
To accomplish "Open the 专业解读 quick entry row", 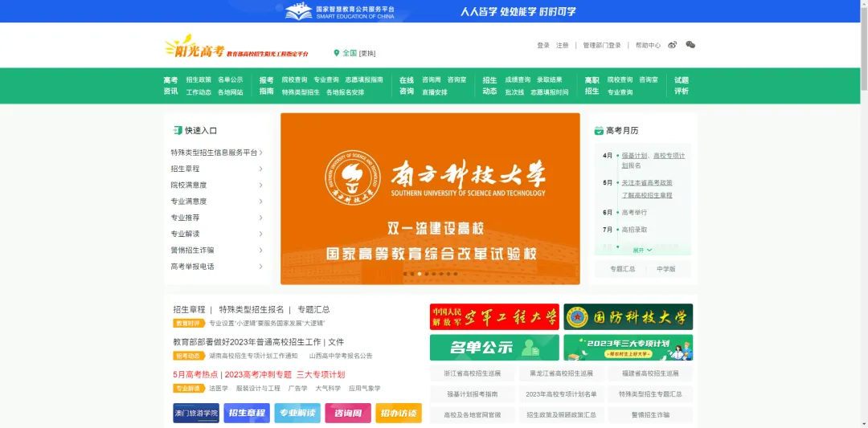I will coord(217,234).
